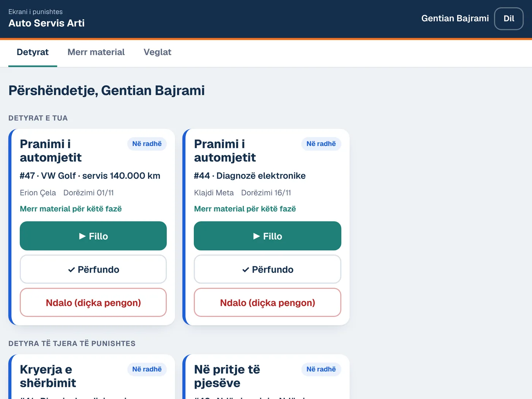Image resolution: width=532 pixels, height=399 pixels.
Task: Click the Kryerja e shërbimit card title
Action: [x=48, y=376]
